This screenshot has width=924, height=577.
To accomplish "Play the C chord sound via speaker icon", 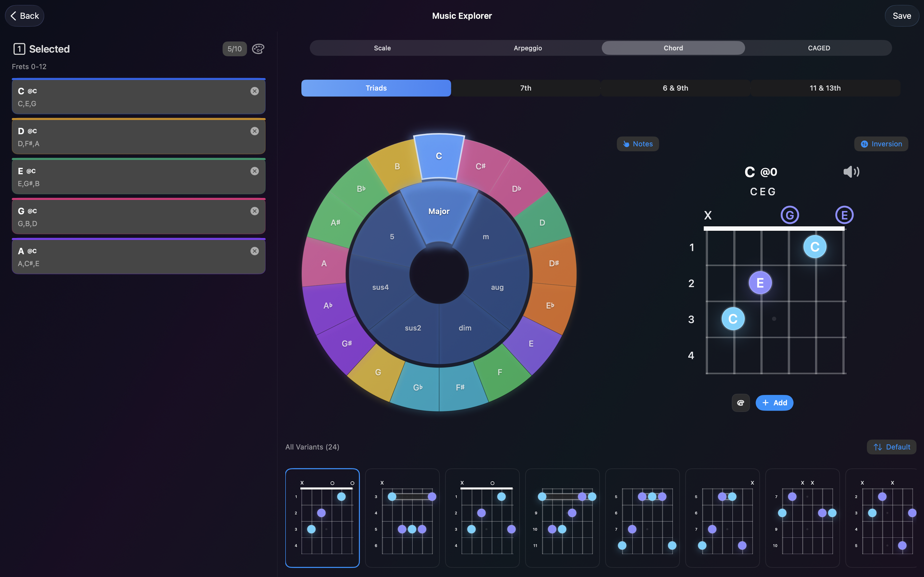I will (851, 172).
